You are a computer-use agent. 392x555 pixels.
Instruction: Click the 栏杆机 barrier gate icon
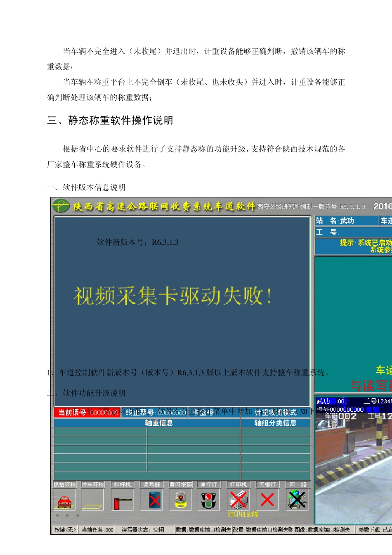pyautogui.click(x=123, y=500)
